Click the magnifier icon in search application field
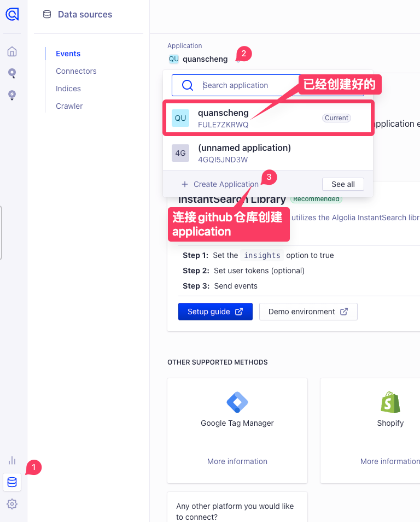Image resolution: width=420 pixels, height=522 pixels. [x=188, y=85]
